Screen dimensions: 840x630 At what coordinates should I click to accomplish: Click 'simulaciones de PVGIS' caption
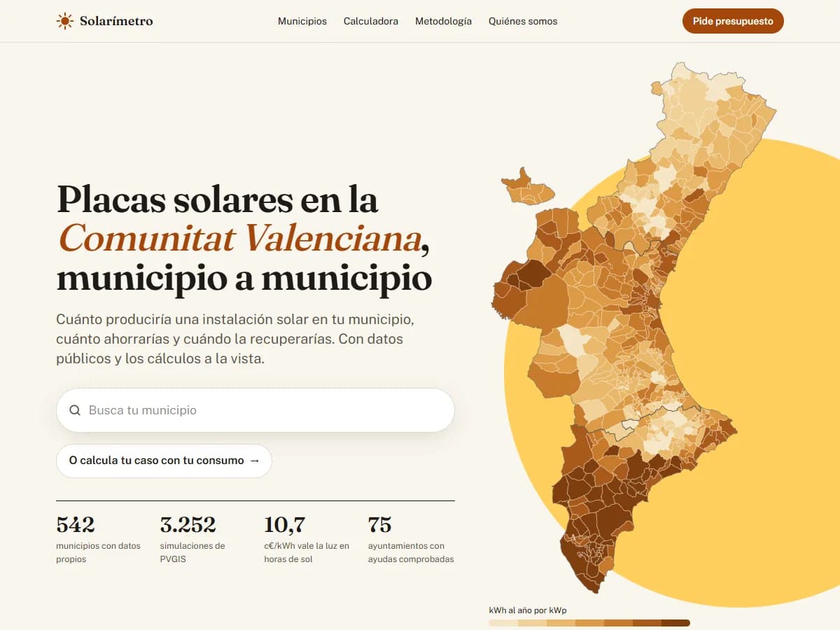[x=192, y=552]
